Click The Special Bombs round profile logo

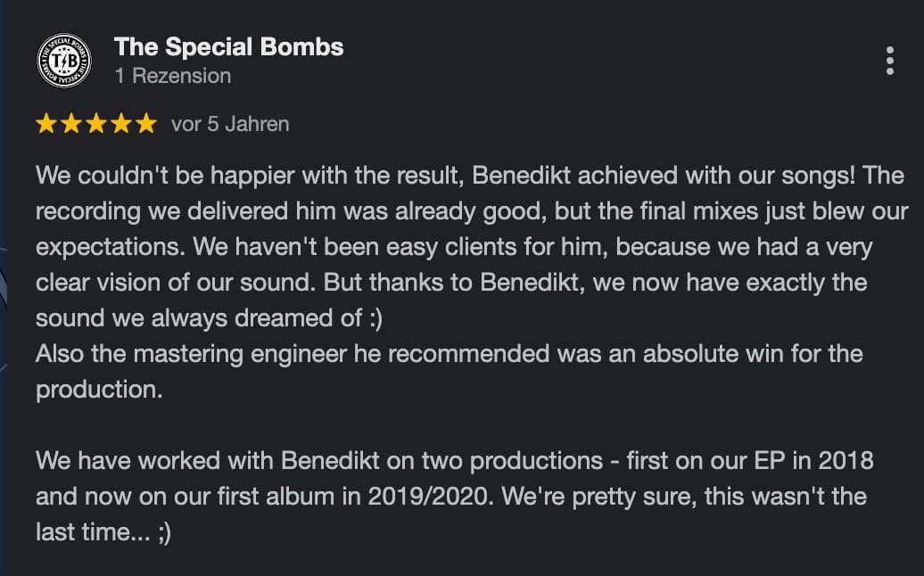coord(63,61)
